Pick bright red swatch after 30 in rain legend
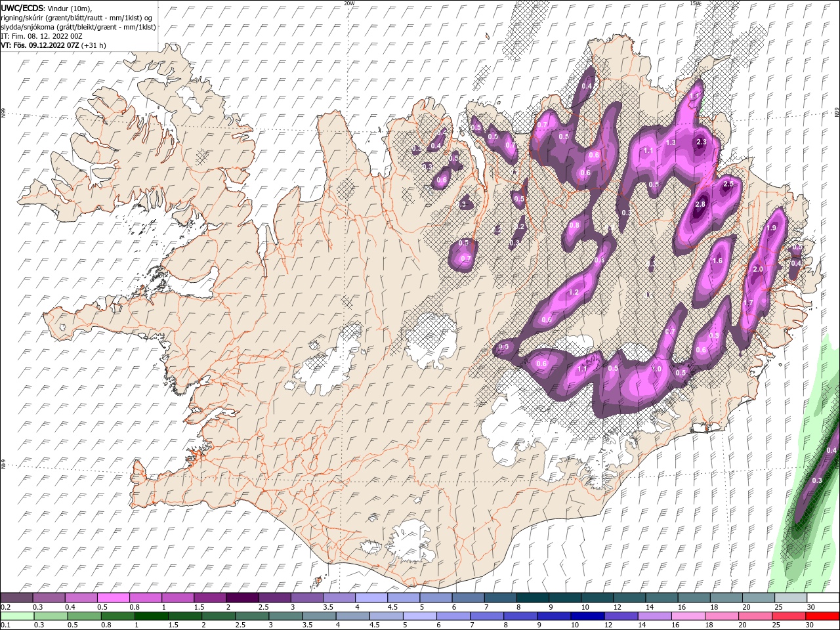The width and height of the screenshot is (840, 630). coord(822,616)
